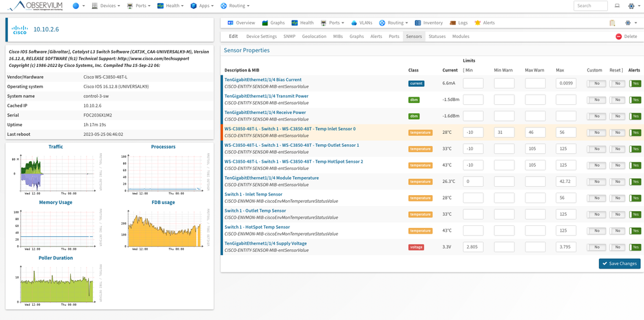644x320 pixels.
Task: Toggle Alerts for Receive Power sensor
Action: [635, 116]
